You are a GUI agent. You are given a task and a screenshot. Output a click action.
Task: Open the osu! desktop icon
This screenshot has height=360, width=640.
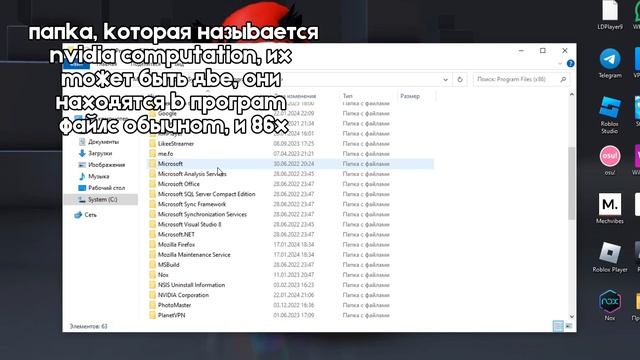(x=610, y=160)
